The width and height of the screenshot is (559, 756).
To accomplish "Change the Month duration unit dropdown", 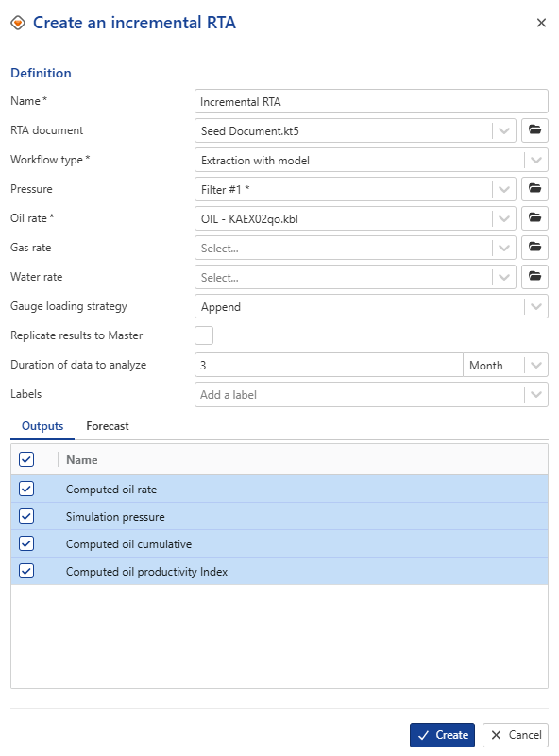I will coord(505,365).
